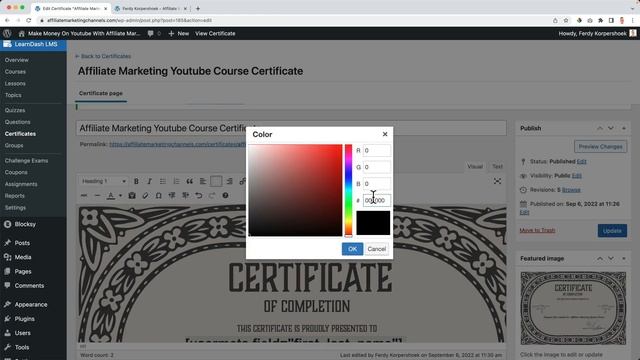640x360 pixels.
Task: Open Quizzes in LearnDash menu
Action: click(15, 110)
